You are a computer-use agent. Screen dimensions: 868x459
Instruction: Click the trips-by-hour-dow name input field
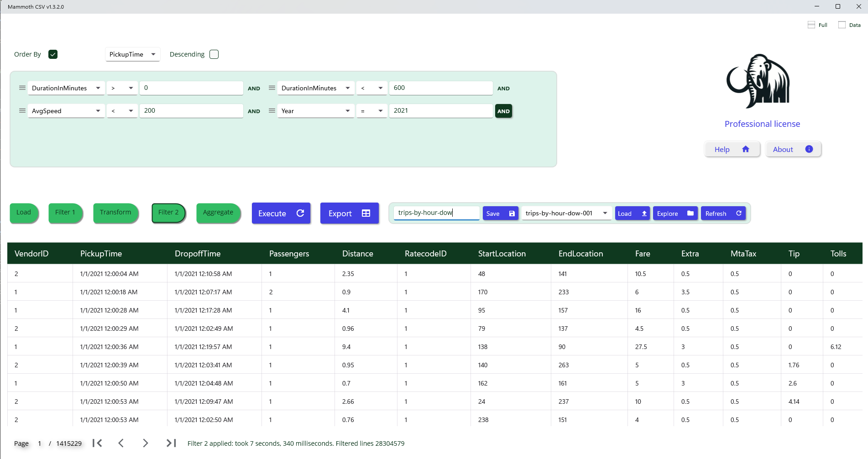tap(436, 213)
